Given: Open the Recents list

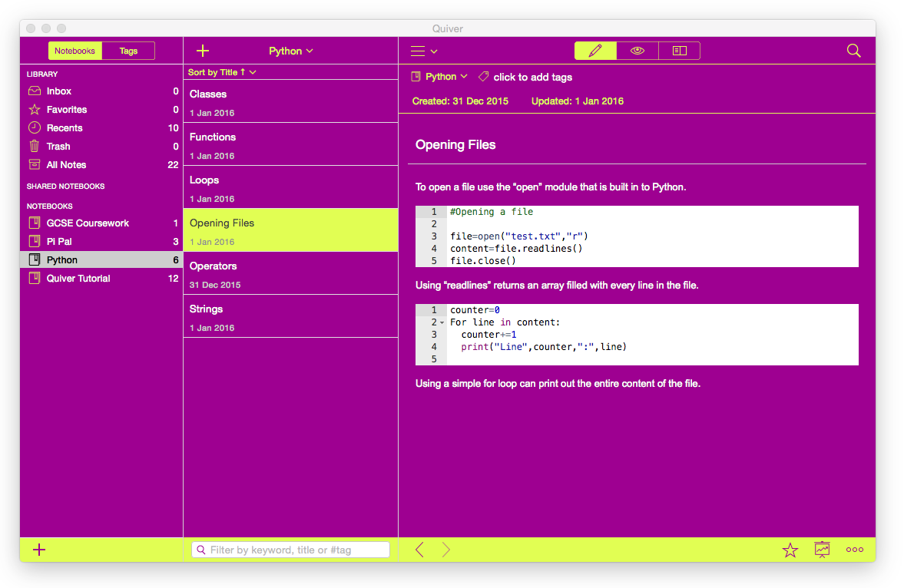Looking at the screenshot, I should click(x=101, y=128).
